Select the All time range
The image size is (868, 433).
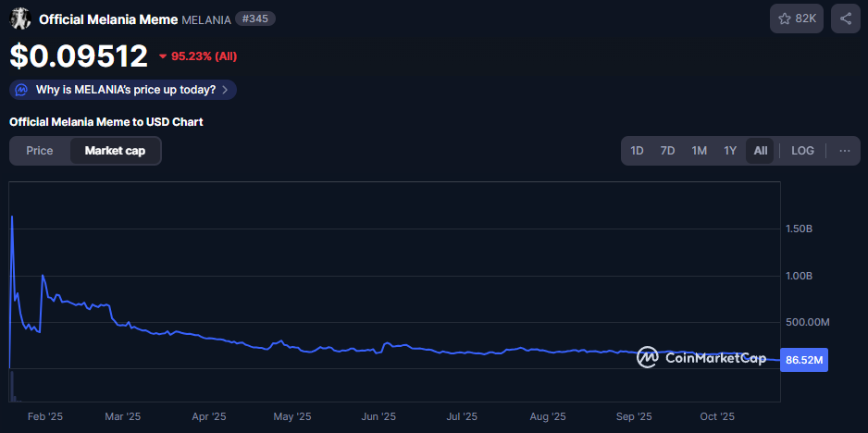(x=760, y=151)
